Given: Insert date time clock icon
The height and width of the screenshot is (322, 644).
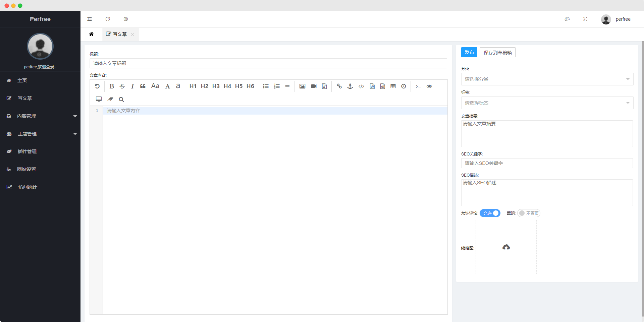Looking at the screenshot, I should (404, 86).
